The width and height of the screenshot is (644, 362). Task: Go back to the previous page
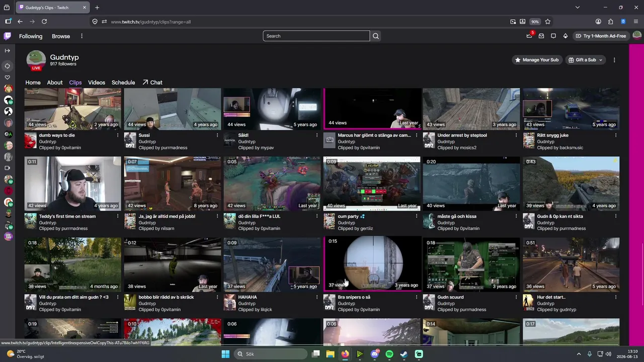tap(20, 22)
